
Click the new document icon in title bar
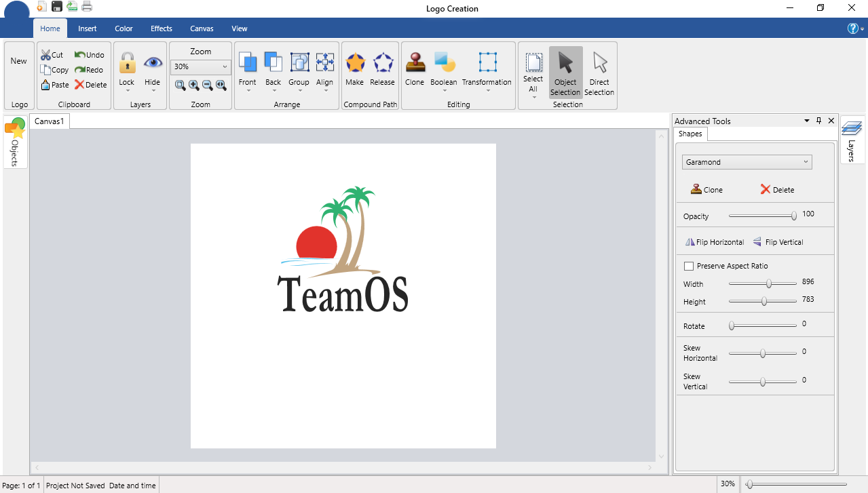tap(41, 7)
